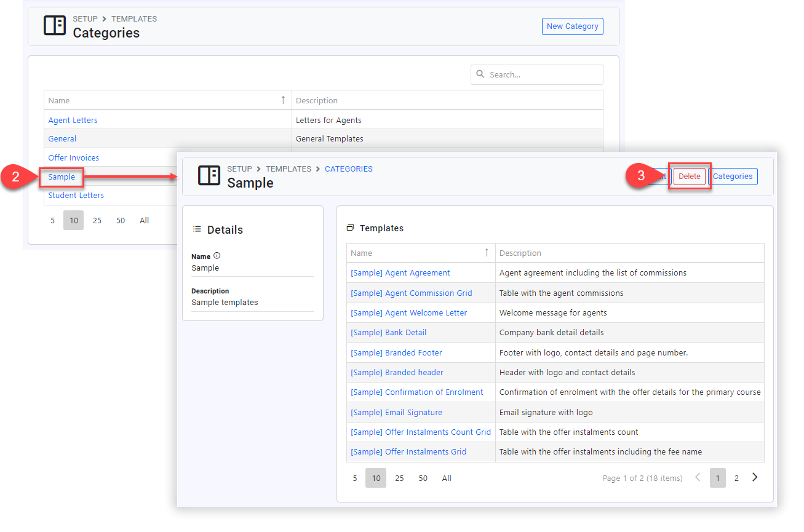804x532 pixels.
Task: Set templates page size to 25
Action: tap(399, 478)
